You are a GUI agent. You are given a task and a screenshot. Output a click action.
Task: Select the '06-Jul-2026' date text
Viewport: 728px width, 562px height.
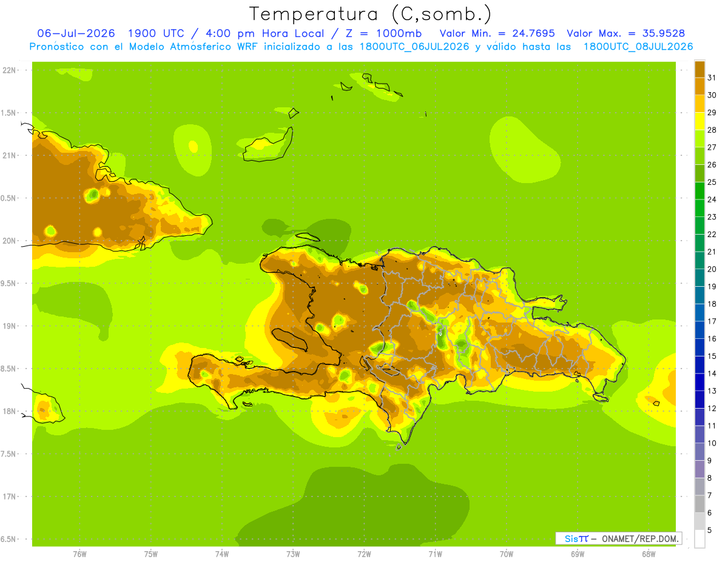click(x=77, y=33)
